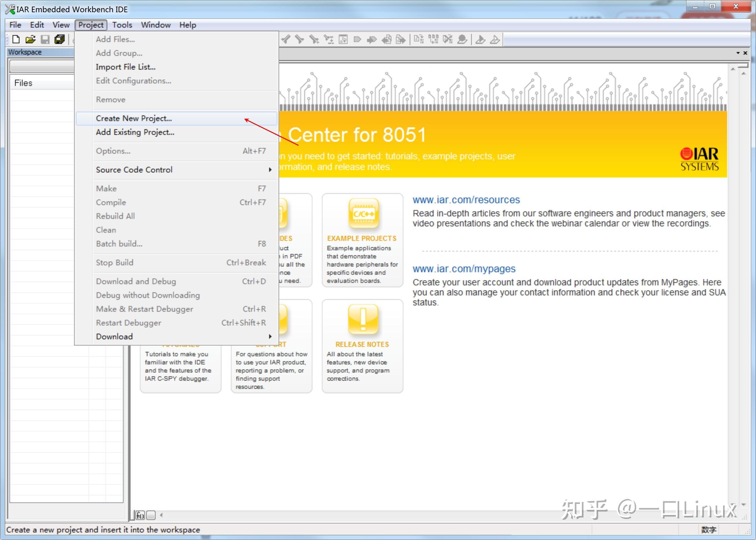756x540 pixels.
Task: Select Create New Project... menu entry
Action: click(x=177, y=118)
